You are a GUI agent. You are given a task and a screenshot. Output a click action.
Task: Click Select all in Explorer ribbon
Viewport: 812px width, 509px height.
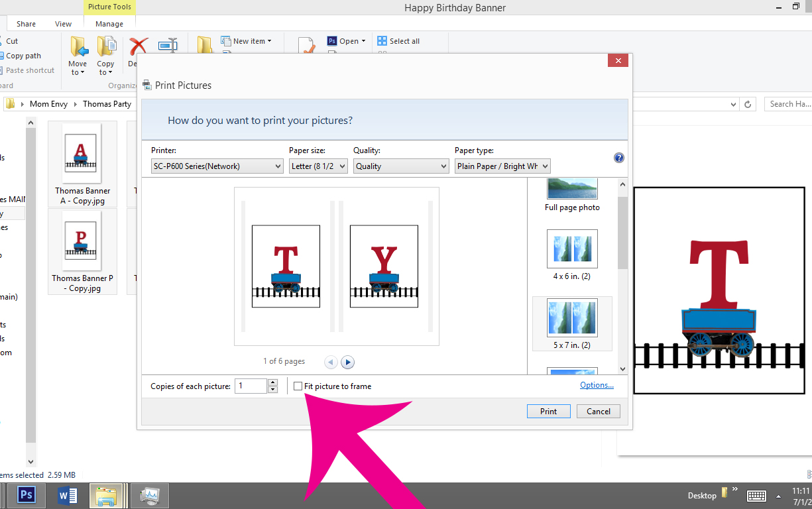point(398,41)
